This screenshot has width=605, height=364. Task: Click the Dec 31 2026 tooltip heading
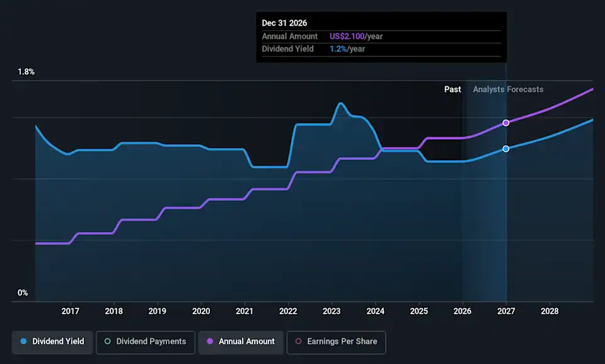click(x=285, y=23)
